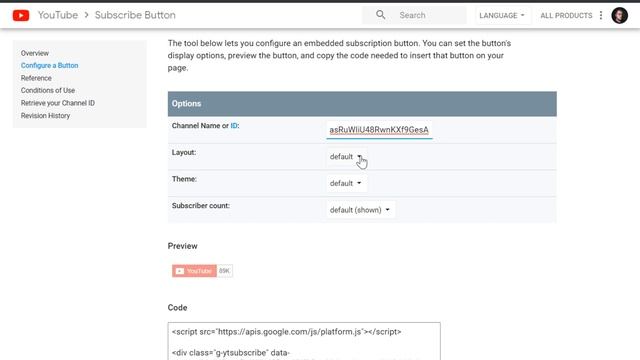View the Revision History page
This screenshot has height=360, width=640.
pos(45,116)
